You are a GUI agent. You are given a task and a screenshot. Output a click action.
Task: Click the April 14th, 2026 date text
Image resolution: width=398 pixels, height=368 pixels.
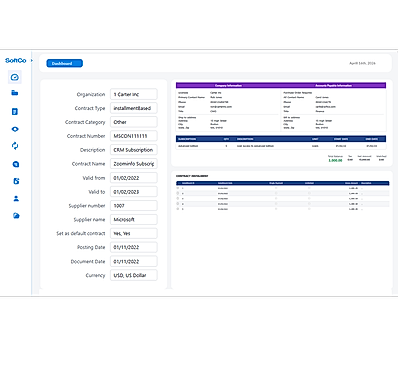[362, 63]
